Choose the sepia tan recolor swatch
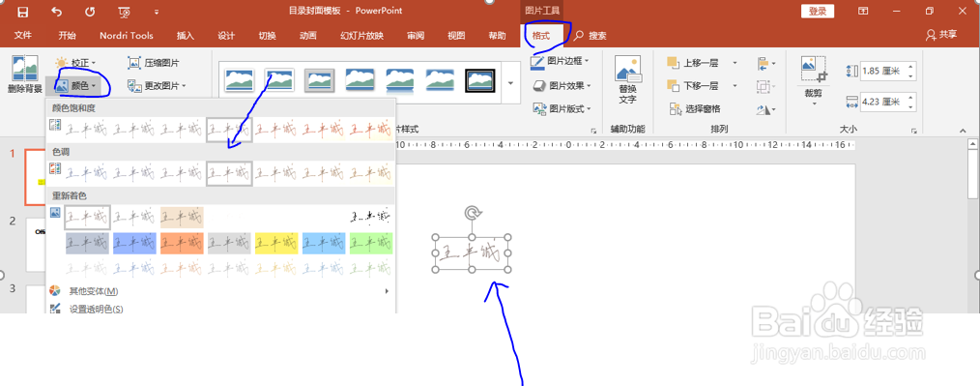Image resolution: width=980 pixels, height=386 pixels. 182,218
